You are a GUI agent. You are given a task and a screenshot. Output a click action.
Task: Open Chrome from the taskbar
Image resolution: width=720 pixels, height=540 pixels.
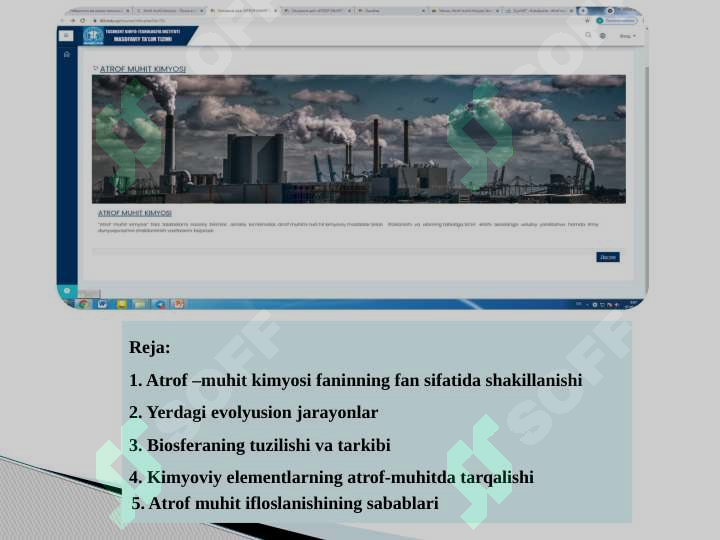coord(83,304)
